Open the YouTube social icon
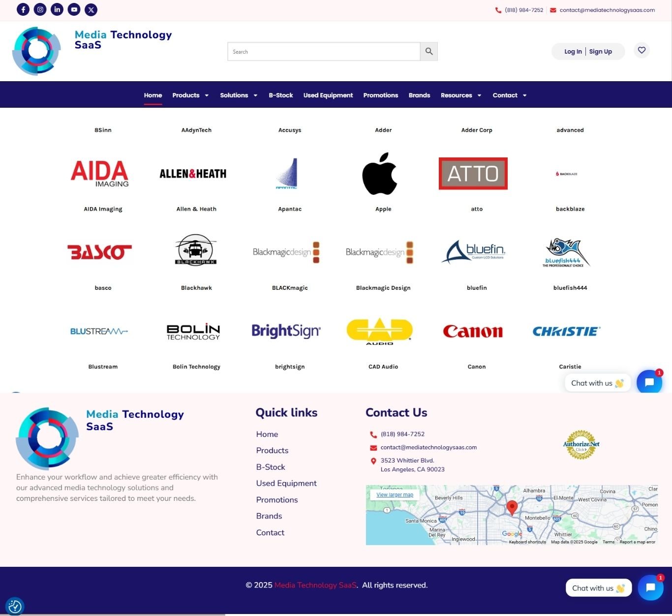The width and height of the screenshot is (672, 616). click(x=74, y=9)
